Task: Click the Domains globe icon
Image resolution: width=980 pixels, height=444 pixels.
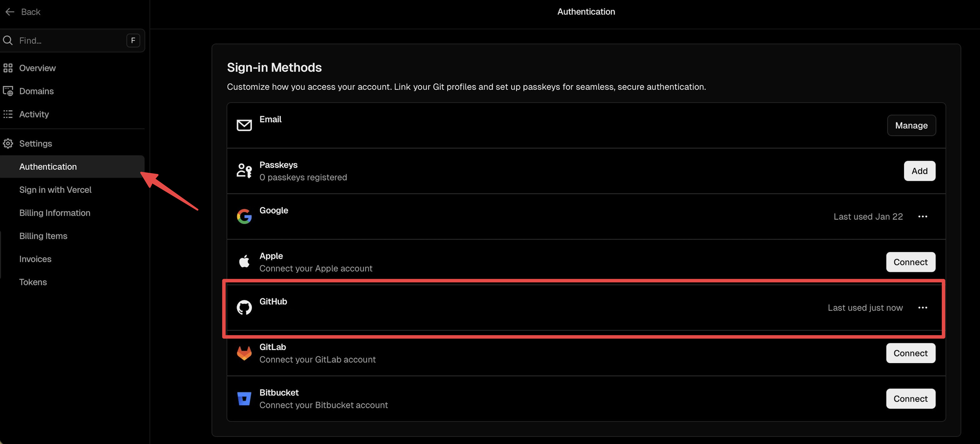Action: 8,91
